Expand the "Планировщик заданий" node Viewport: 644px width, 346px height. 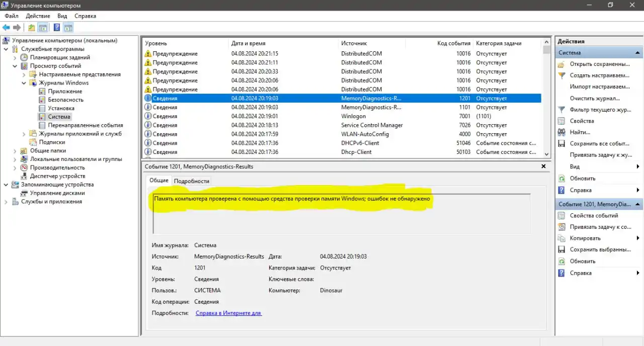(16, 57)
